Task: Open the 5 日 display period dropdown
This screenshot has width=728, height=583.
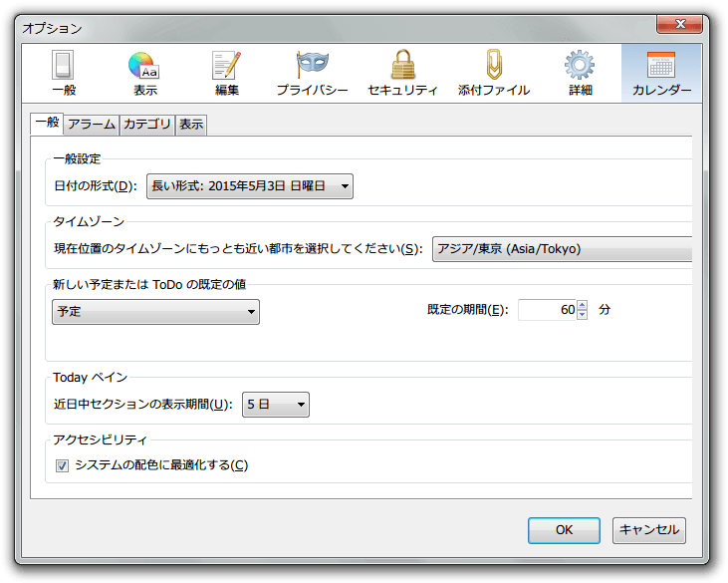Action: tap(276, 404)
